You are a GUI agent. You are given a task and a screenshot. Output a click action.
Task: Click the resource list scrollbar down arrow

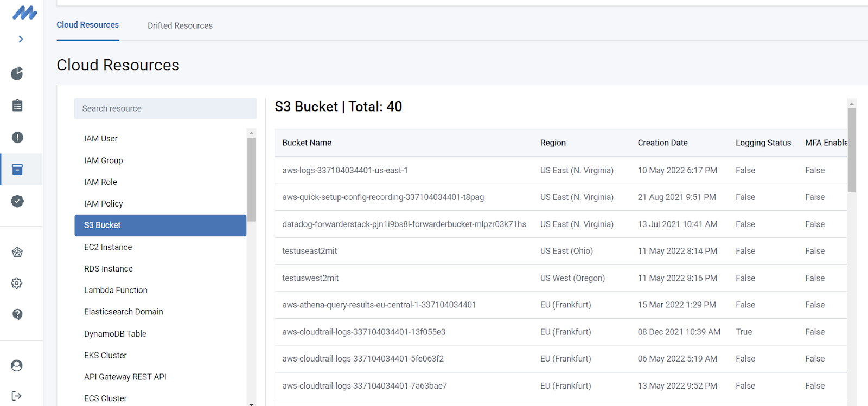[251, 404]
